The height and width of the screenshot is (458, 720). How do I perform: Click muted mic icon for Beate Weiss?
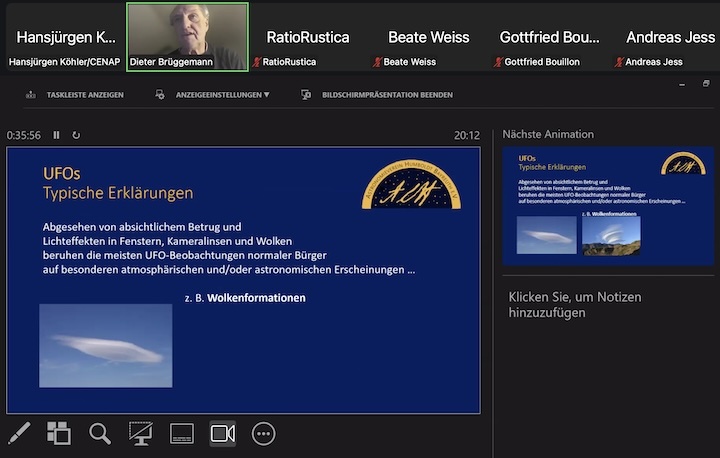(x=377, y=62)
